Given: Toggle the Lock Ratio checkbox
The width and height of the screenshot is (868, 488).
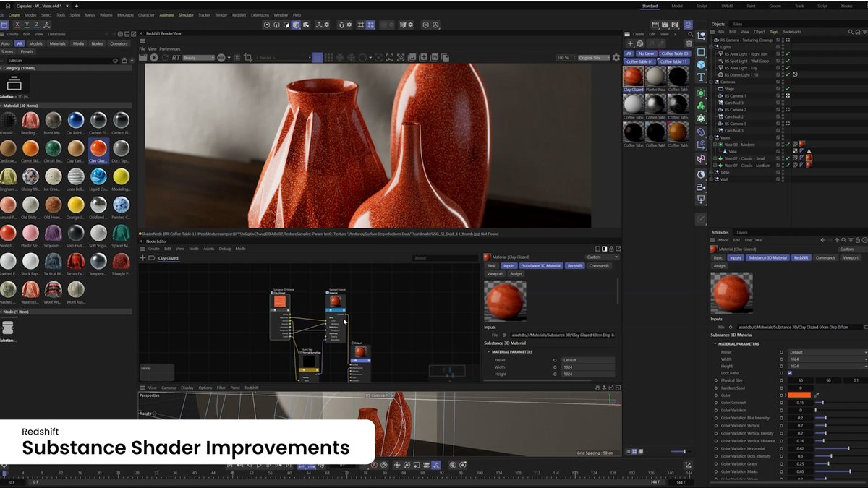Looking at the screenshot, I should (790, 373).
